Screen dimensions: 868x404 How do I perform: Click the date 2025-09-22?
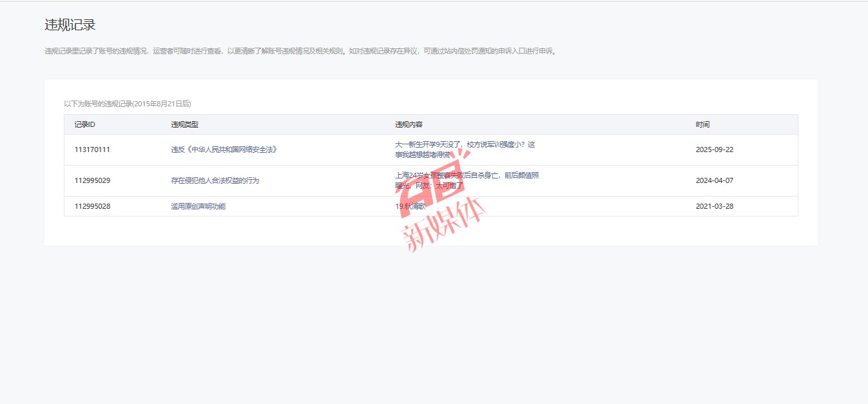714,149
